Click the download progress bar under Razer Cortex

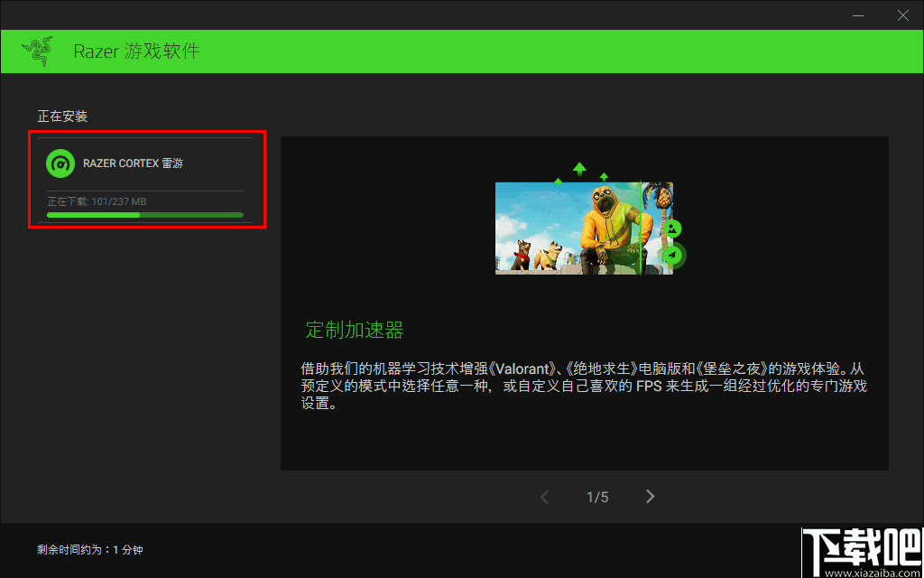(144, 215)
